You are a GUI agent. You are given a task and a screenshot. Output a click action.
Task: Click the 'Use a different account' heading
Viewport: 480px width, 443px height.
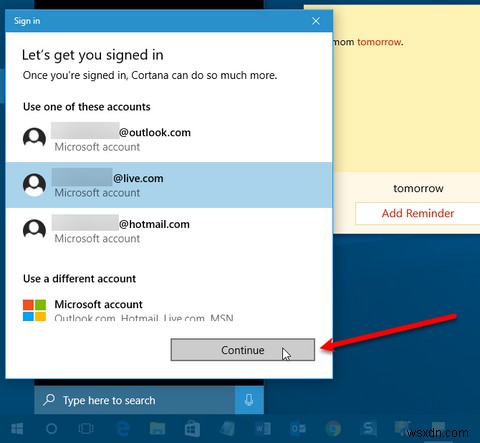pyautogui.click(x=79, y=279)
